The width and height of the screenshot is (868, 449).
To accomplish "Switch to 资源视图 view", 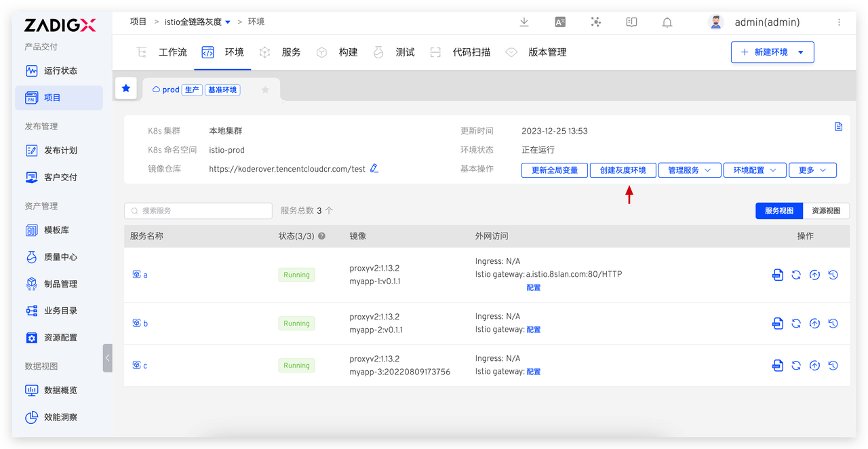I will [826, 211].
